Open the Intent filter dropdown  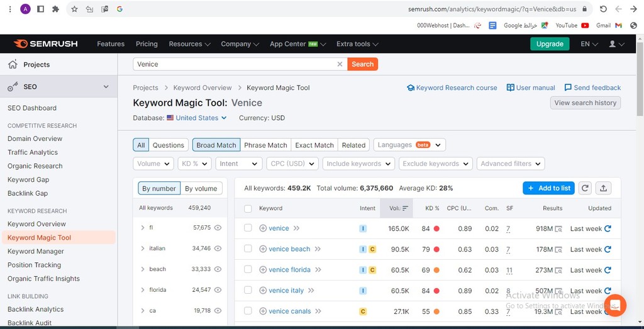(x=238, y=164)
